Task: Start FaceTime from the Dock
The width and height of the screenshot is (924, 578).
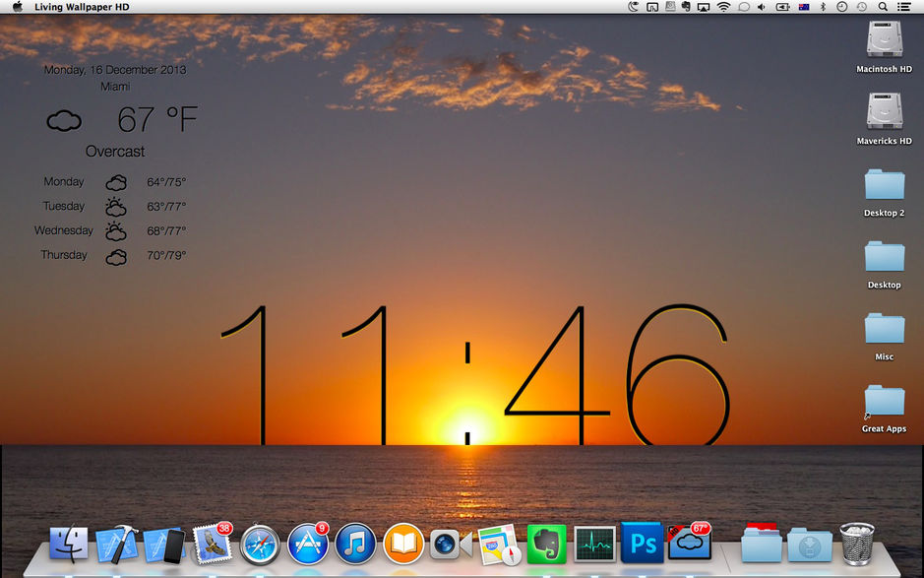Action: click(x=450, y=542)
